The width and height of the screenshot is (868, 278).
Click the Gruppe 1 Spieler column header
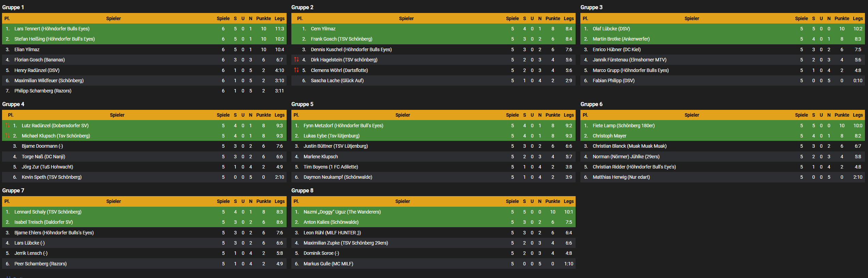[x=113, y=18]
